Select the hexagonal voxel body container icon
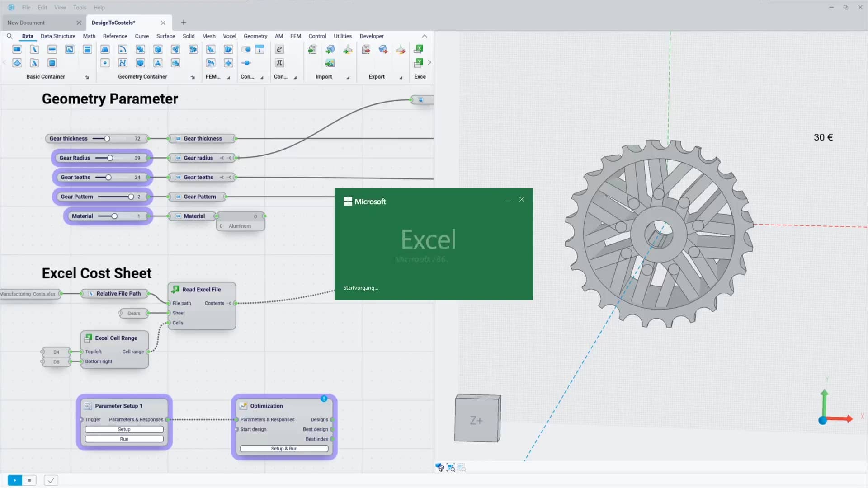 pyautogui.click(x=158, y=49)
